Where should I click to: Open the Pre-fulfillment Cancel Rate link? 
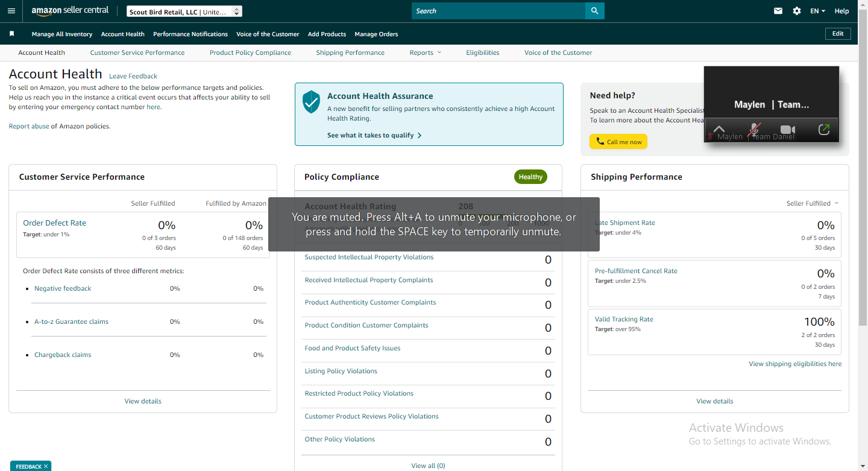click(636, 271)
